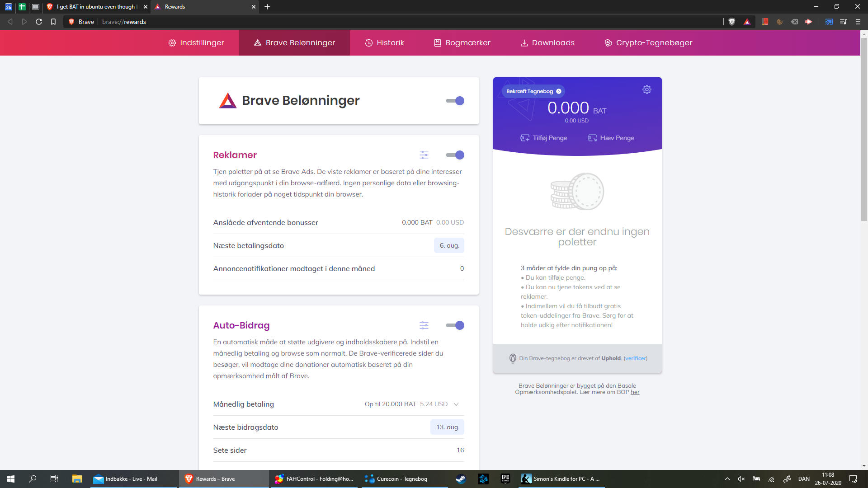This screenshot has height=488, width=868.
Task: Toggle the main Brave Belønninger switch
Action: point(455,101)
